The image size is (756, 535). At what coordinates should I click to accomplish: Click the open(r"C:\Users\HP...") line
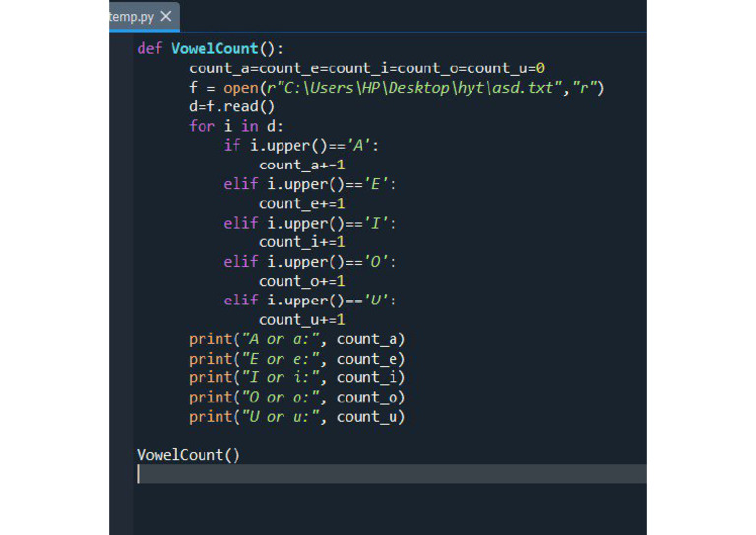(x=397, y=88)
